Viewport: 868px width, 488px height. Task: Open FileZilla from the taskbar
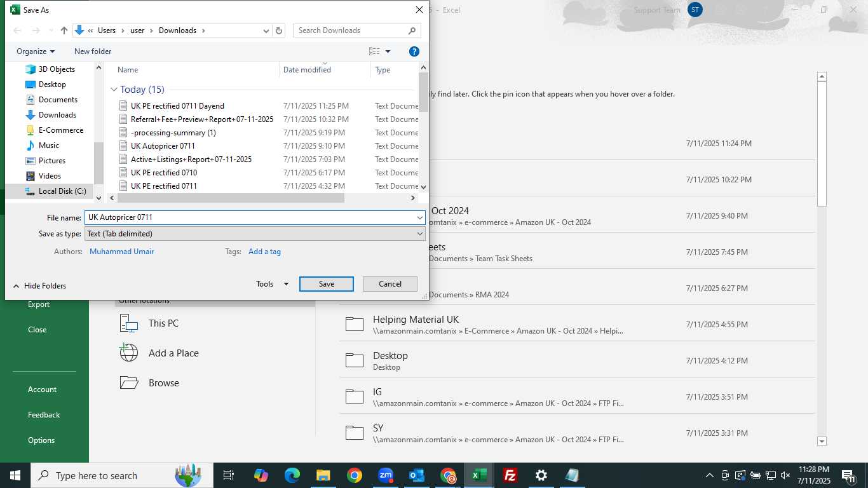[x=510, y=475]
